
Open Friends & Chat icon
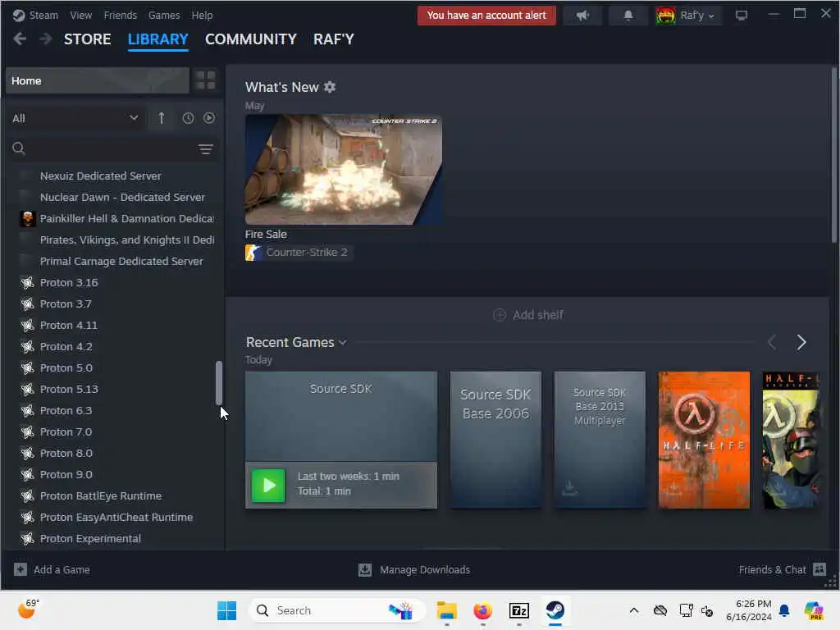pos(819,569)
